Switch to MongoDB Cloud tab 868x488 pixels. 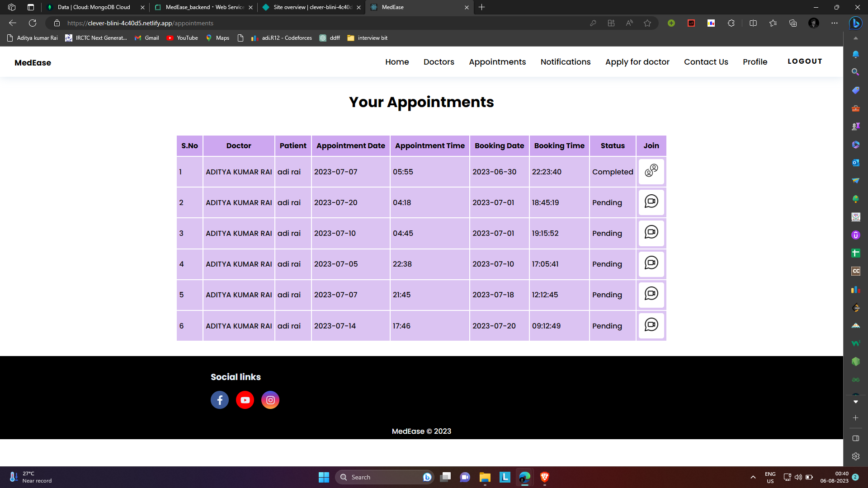coord(94,7)
